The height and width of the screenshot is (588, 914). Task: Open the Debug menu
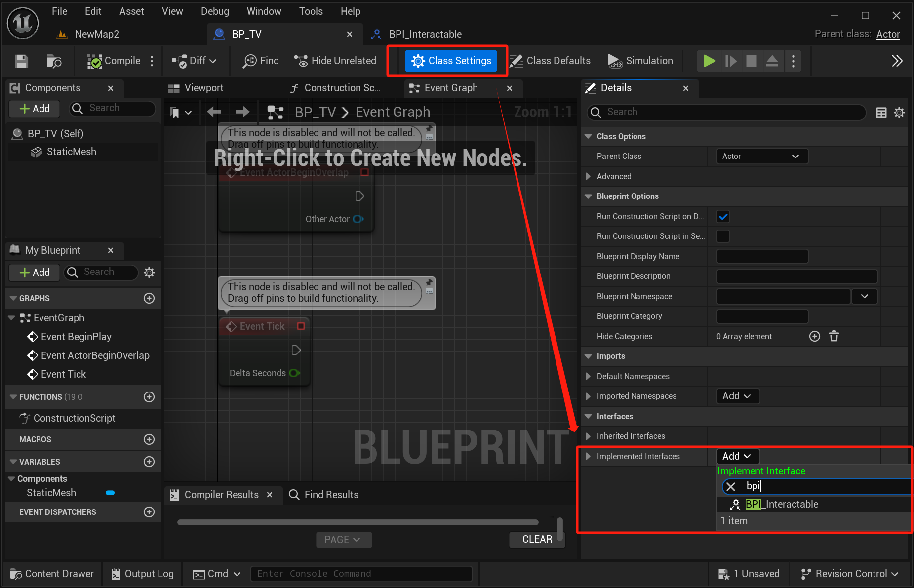(215, 11)
